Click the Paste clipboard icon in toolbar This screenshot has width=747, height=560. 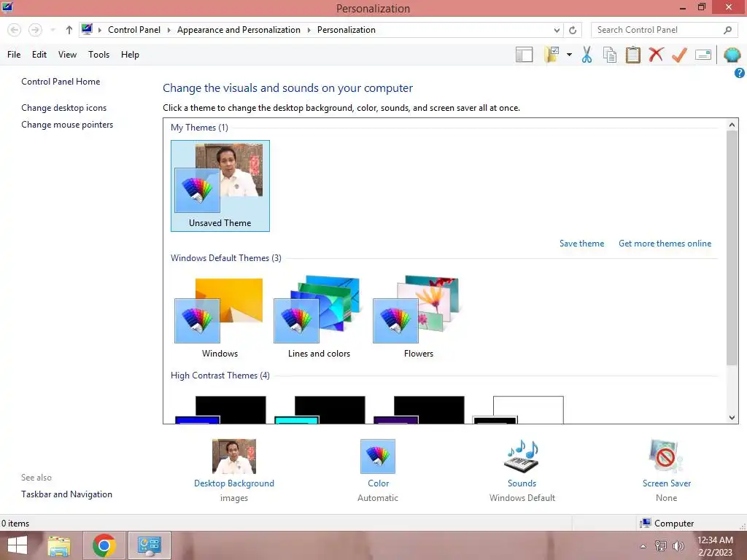[x=632, y=55]
